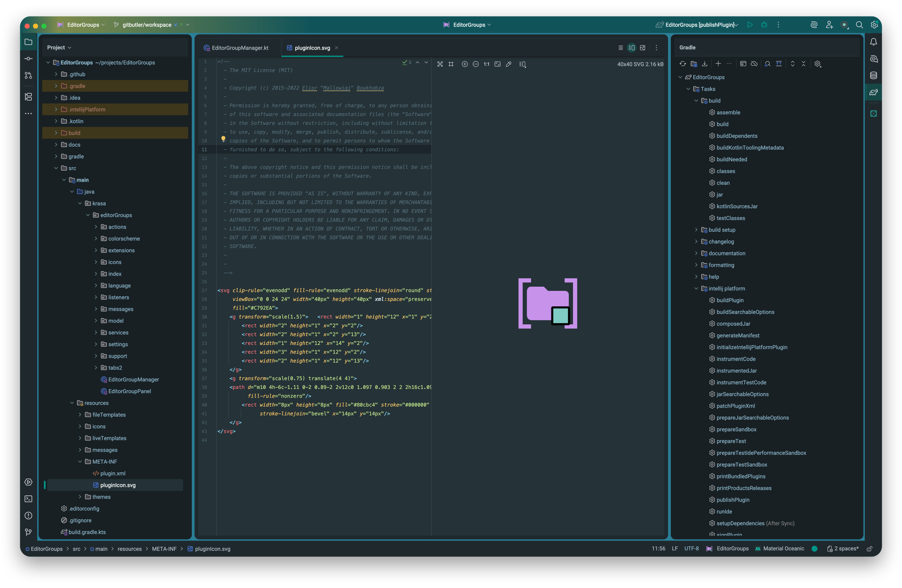The width and height of the screenshot is (902, 588).
Task: Switch to editor-only view mode
Action: pos(621,48)
